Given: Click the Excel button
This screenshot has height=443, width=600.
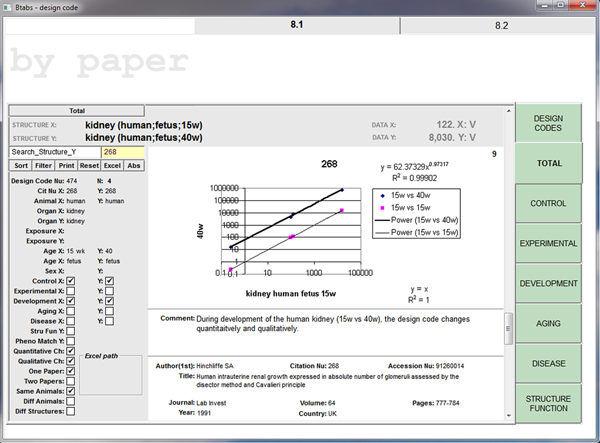Looking at the screenshot, I should tap(112, 166).
